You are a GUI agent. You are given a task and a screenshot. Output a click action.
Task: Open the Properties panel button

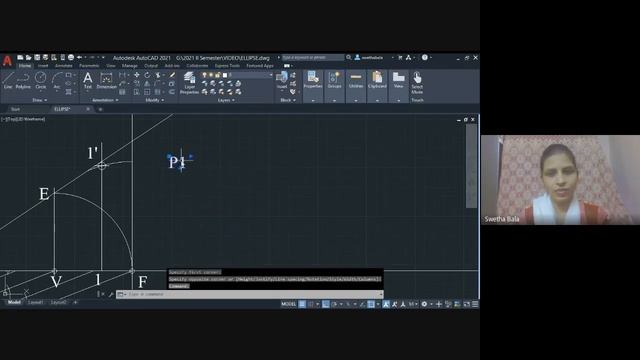(313, 80)
